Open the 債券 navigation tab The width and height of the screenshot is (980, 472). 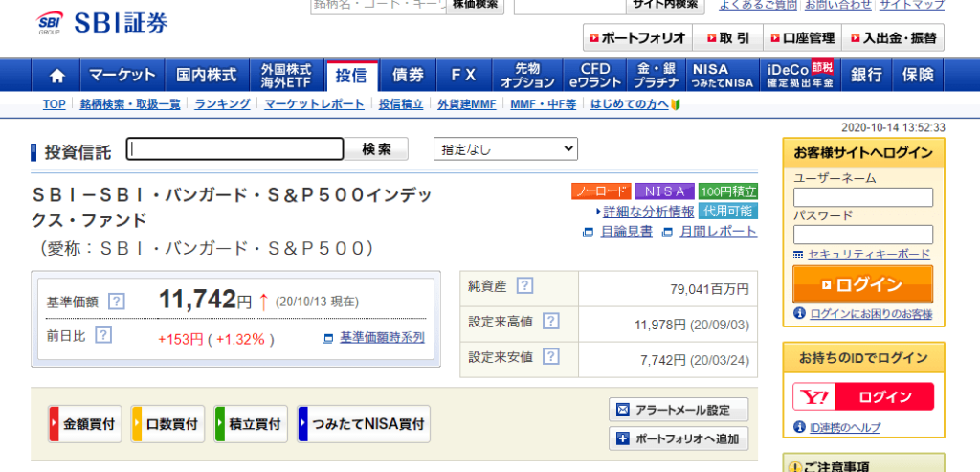[x=409, y=75]
